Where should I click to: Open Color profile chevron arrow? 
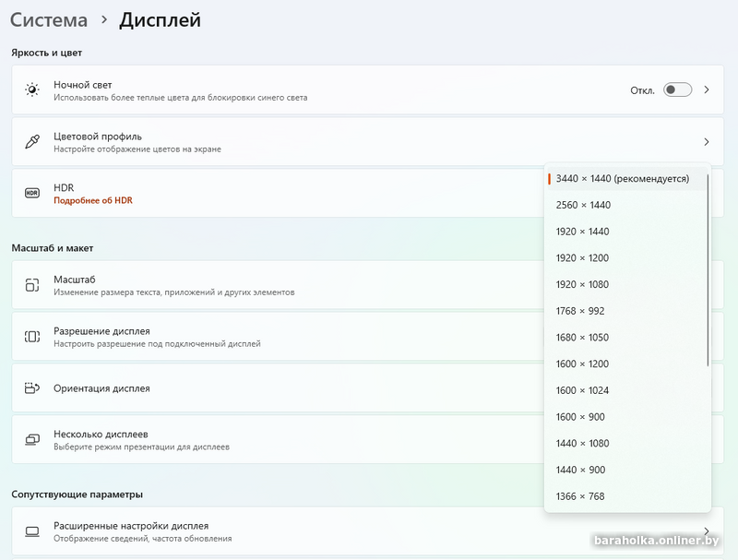click(x=707, y=142)
